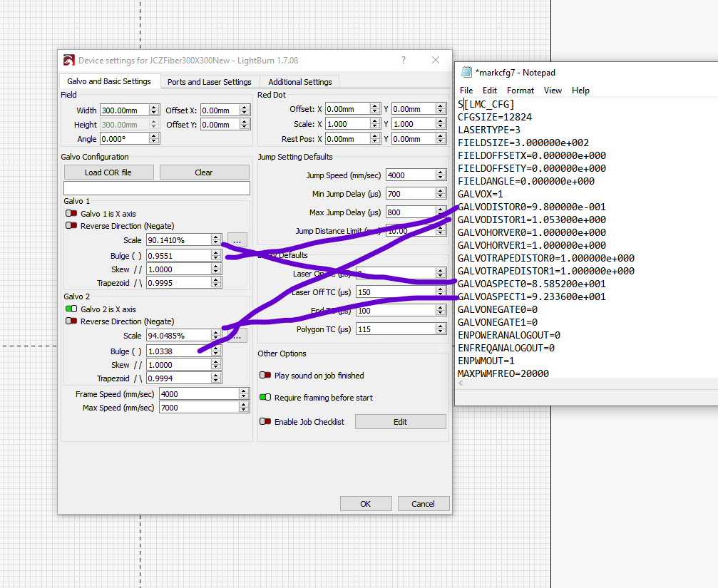Image resolution: width=718 pixels, height=588 pixels.
Task: Click the FIELDSIZE=3.000000e+002 line in Notepad
Action: click(x=523, y=143)
